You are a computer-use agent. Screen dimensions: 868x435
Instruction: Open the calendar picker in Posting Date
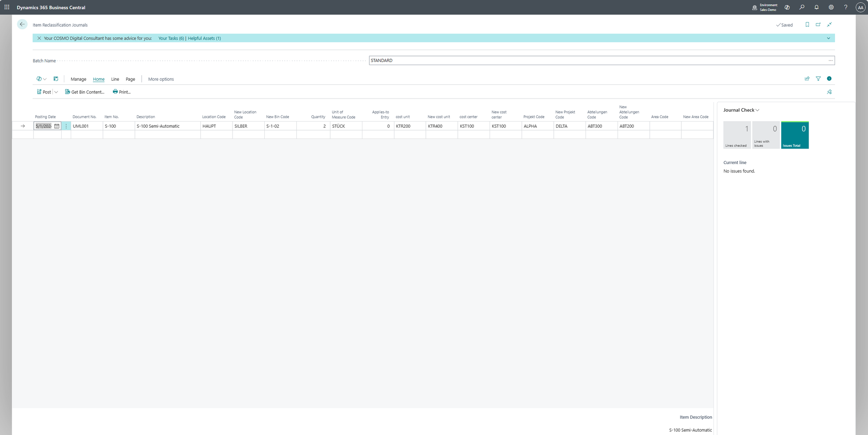pos(57,126)
